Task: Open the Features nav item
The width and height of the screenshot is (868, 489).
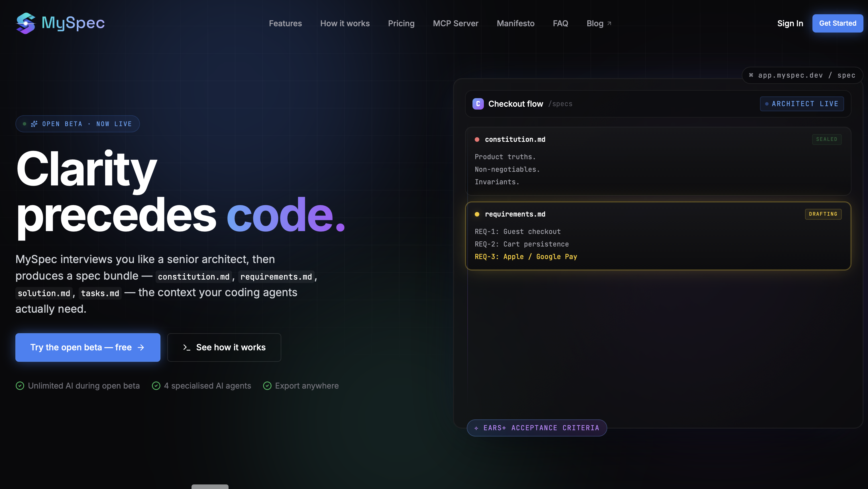Action: (x=285, y=23)
